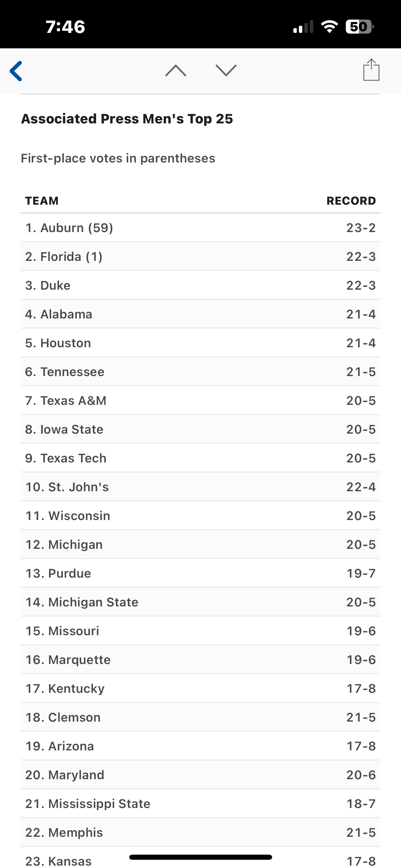Tap the home indicator bar

[x=200, y=857]
